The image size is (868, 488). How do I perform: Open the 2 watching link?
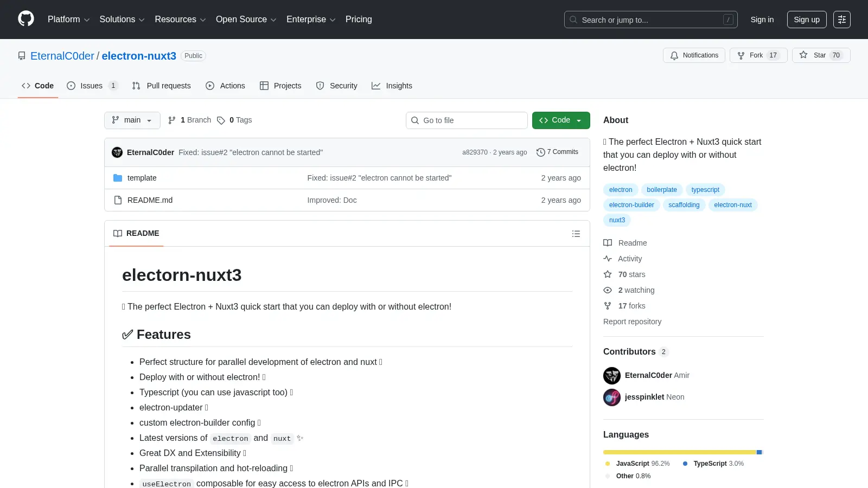629,290
